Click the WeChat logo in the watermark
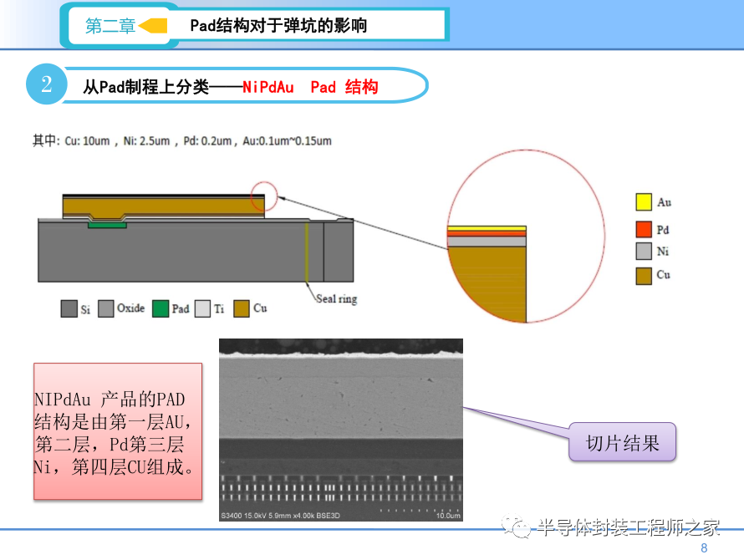This screenshot has height=560, width=744. [x=520, y=527]
